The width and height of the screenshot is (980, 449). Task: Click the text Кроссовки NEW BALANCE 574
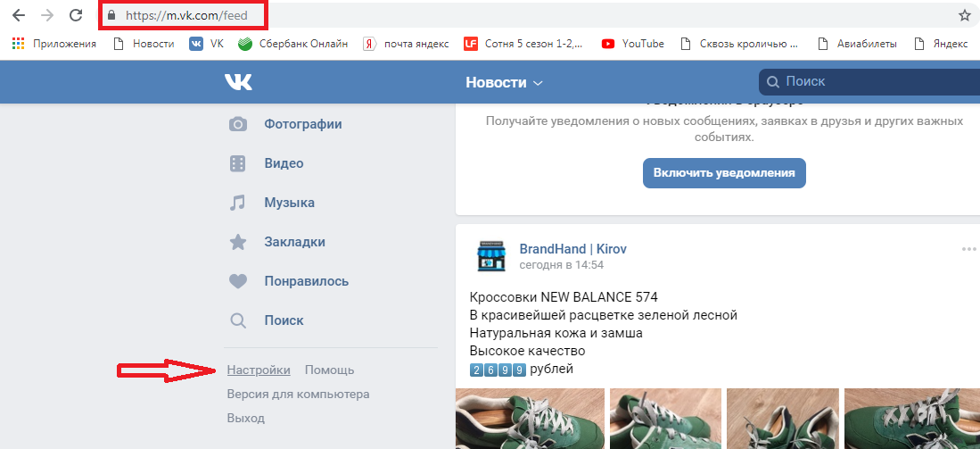pos(564,296)
